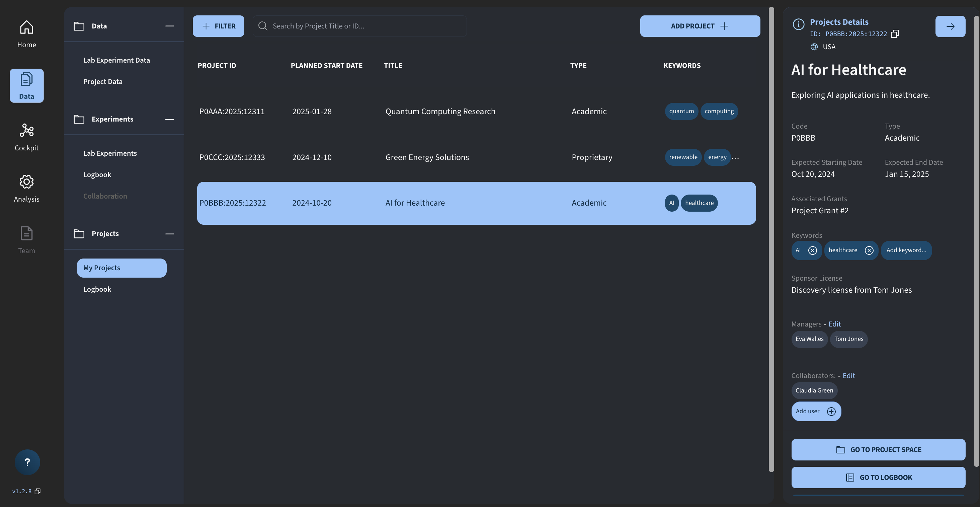Viewport: 980px width, 507px height.
Task: Click the help question mark button
Action: coord(27,462)
